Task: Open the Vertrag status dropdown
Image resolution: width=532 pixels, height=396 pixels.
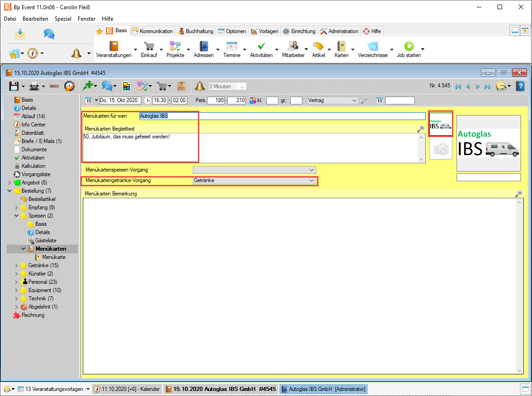Action: tap(354, 101)
